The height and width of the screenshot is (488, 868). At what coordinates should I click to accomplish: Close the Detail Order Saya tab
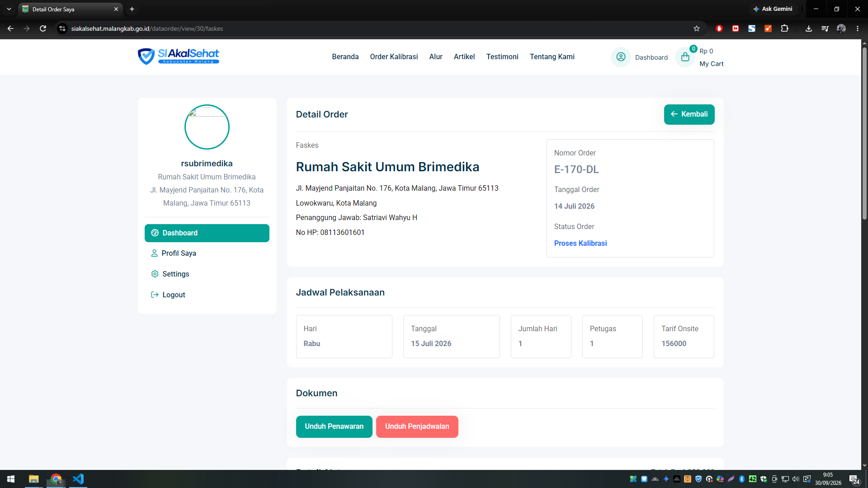[116, 9]
